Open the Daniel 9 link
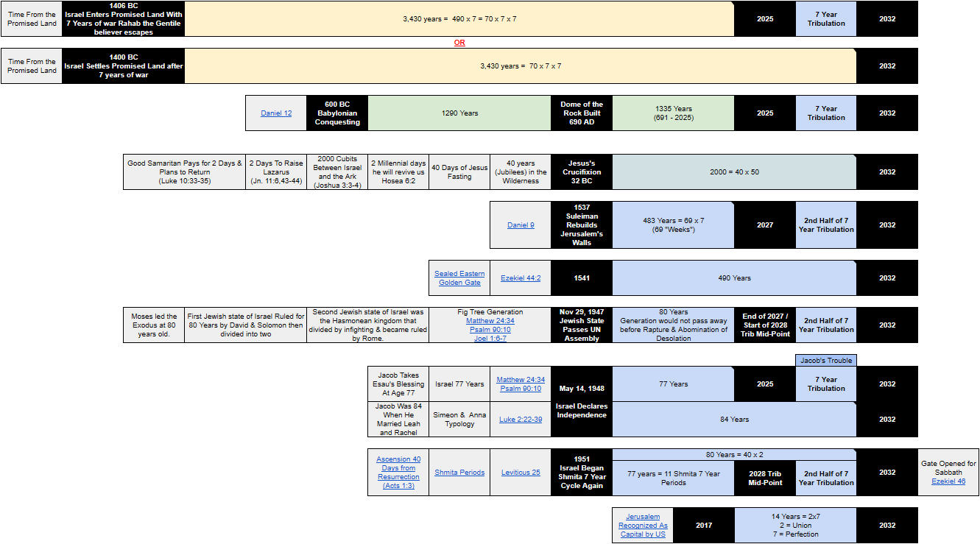This screenshot has width=980, height=544. 521,225
